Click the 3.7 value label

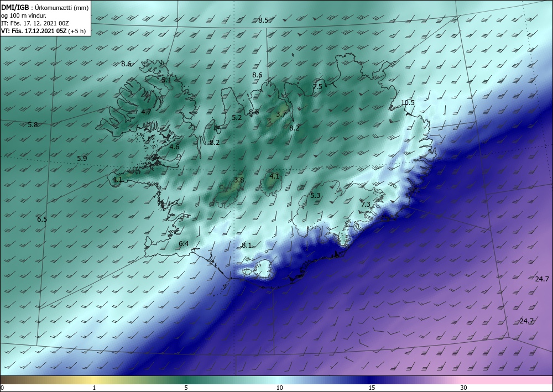tap(281, 114)
